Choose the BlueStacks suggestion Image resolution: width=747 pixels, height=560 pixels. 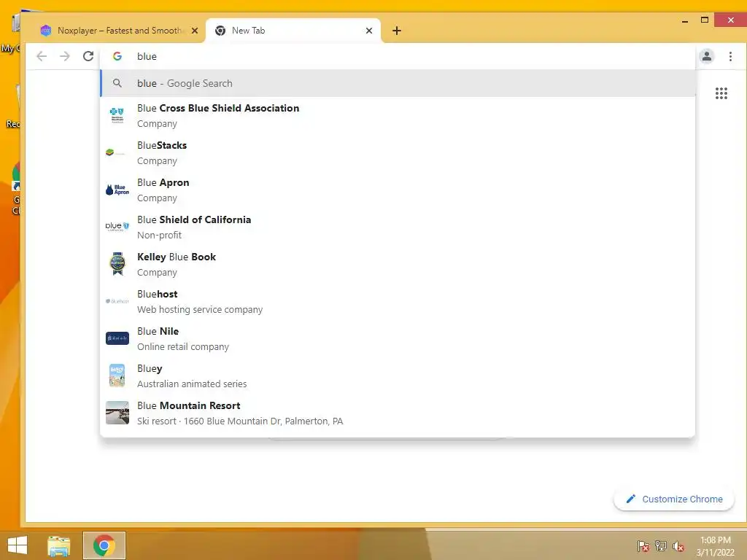(398, 153)
